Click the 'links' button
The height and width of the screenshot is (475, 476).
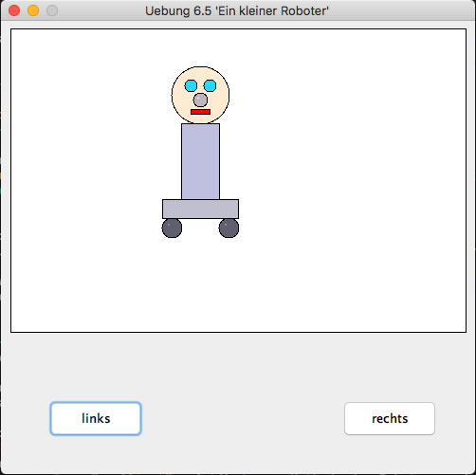[96, 418]
